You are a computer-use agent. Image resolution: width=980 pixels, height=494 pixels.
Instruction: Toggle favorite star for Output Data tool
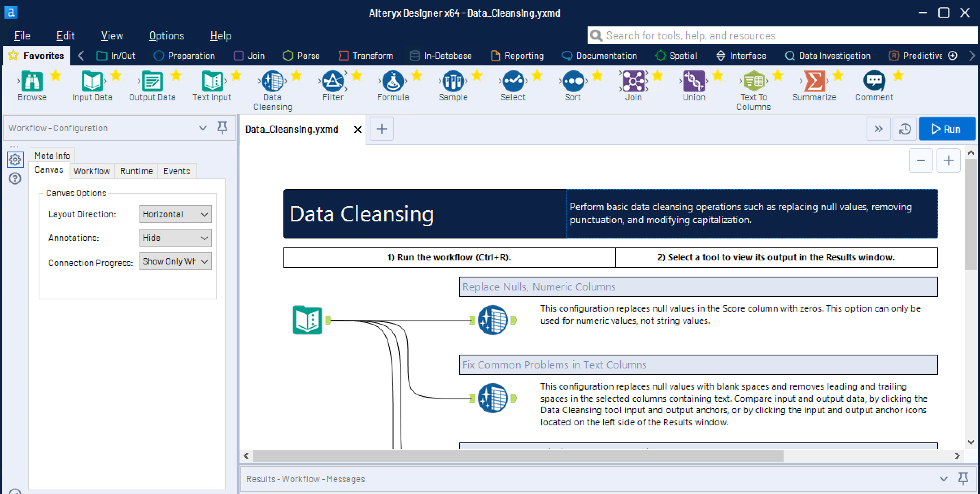[176, 75]
